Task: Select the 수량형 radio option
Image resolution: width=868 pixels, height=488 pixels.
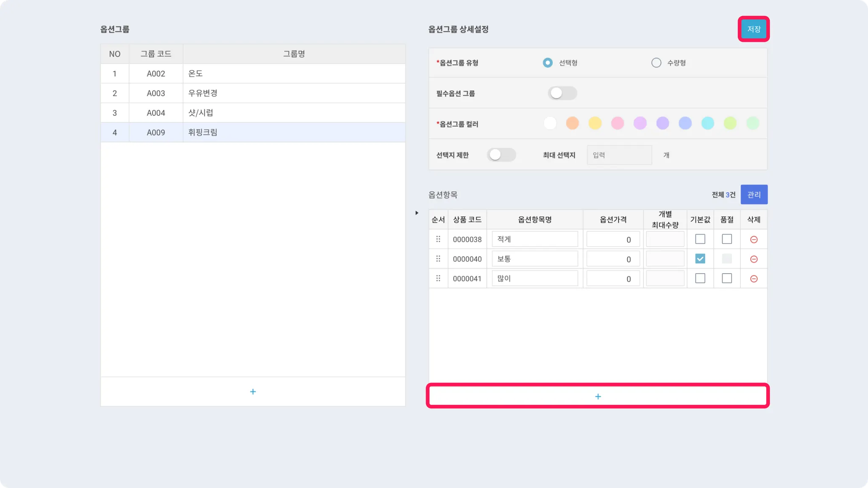Action: coord(656,63)
